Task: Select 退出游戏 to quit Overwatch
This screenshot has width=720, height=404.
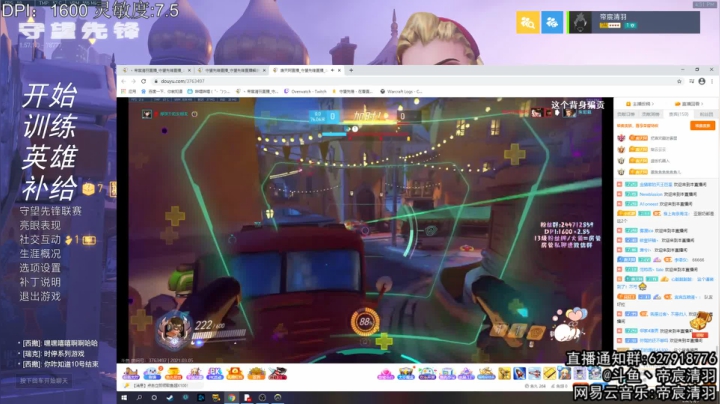Action: [x=40, y=297]
